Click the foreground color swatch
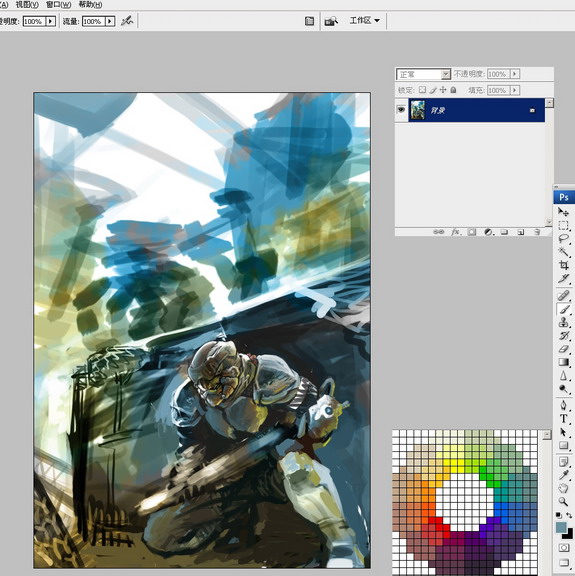 561,528
